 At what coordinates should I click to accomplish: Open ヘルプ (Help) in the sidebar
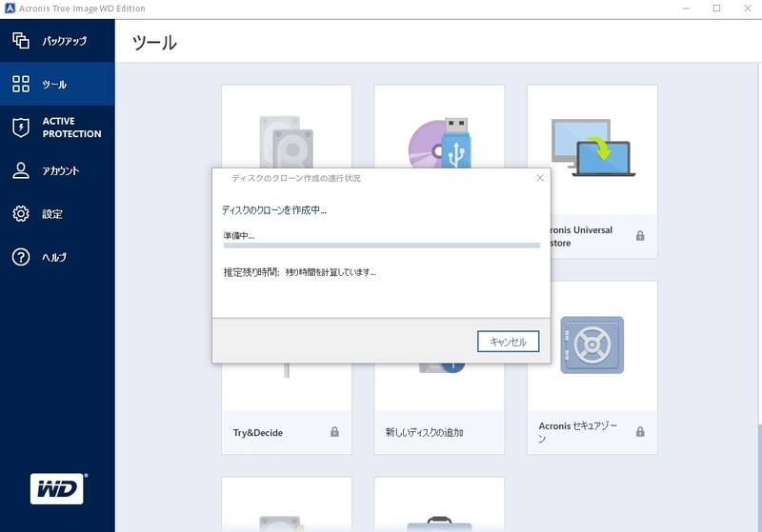[57, 257]
